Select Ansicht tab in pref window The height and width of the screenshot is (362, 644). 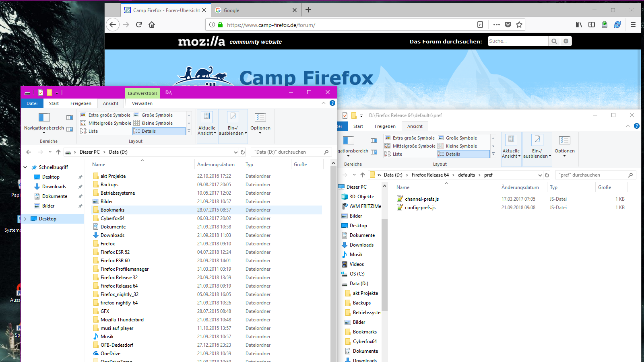(x=415, y=126)
